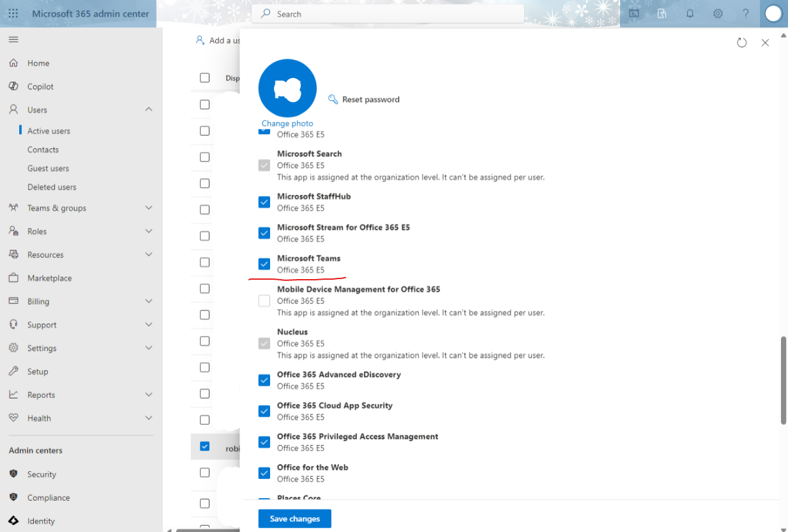
Task: Open Deleted users list
Action: [x=52, y=187]
